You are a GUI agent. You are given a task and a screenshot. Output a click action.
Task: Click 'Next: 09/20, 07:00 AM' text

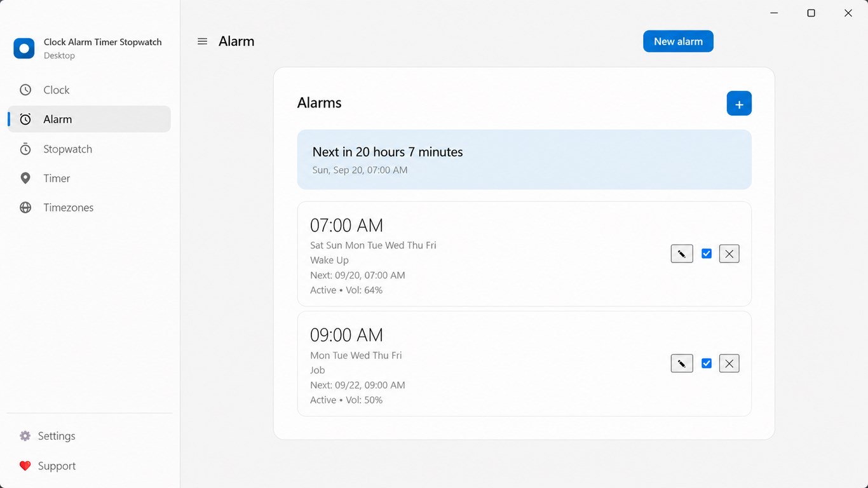358,275
